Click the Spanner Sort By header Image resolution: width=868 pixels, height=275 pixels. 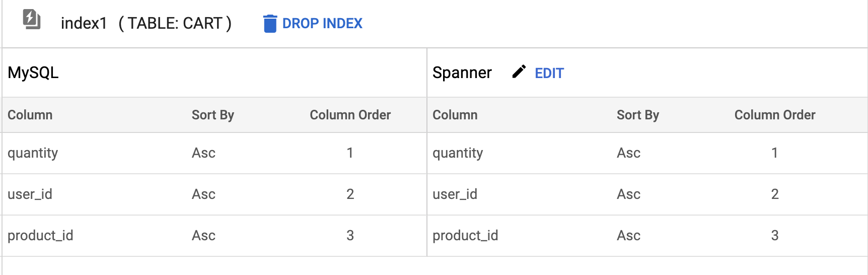tap(638, 115)
